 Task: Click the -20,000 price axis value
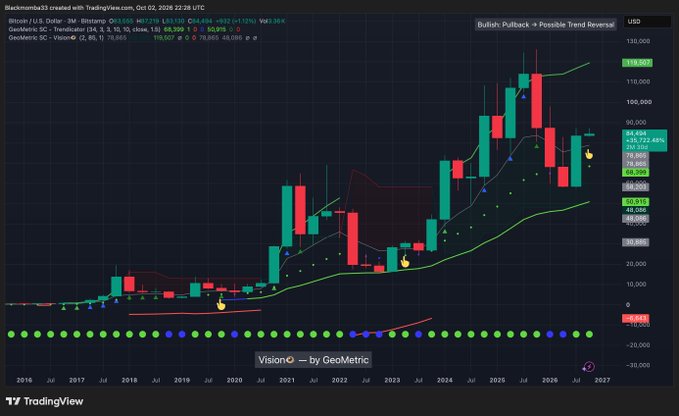(638, 345)
